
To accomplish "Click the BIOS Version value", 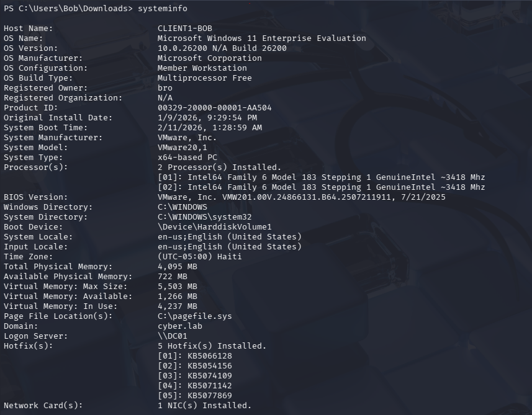I will tap(301, 197).
